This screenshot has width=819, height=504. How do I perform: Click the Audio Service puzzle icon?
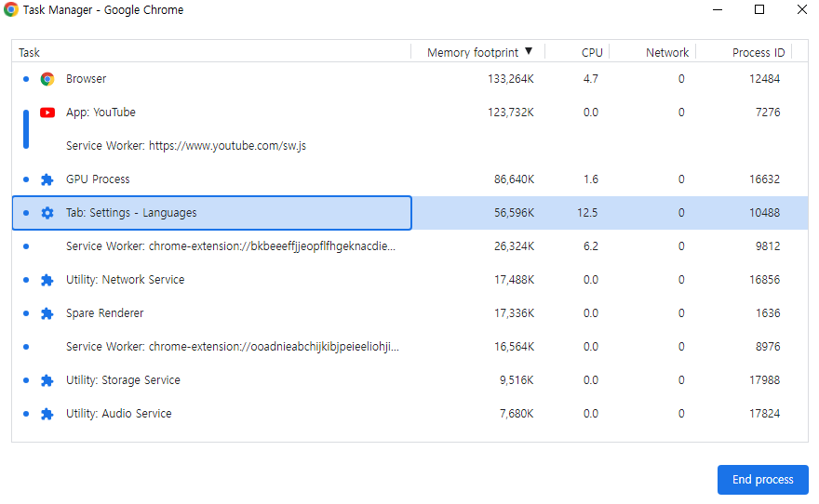(47, 414)
